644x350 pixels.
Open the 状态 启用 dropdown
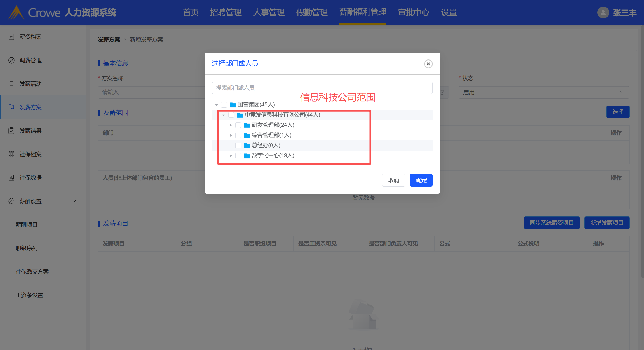(544, 92)
